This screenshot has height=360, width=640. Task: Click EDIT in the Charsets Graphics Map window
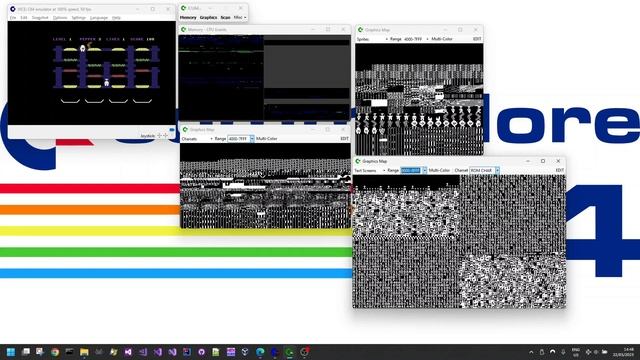point(344,139)
